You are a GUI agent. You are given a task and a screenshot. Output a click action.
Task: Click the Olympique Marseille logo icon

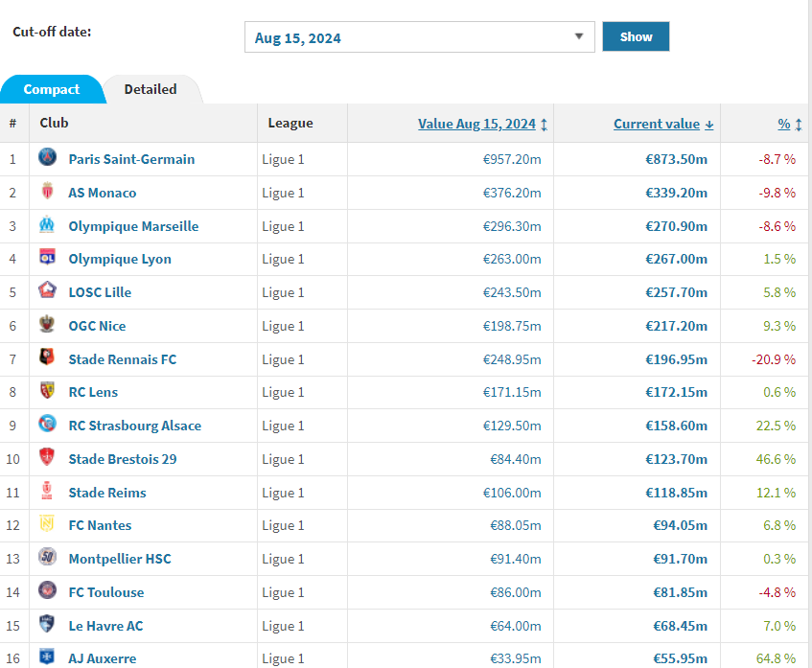(47, 225)
